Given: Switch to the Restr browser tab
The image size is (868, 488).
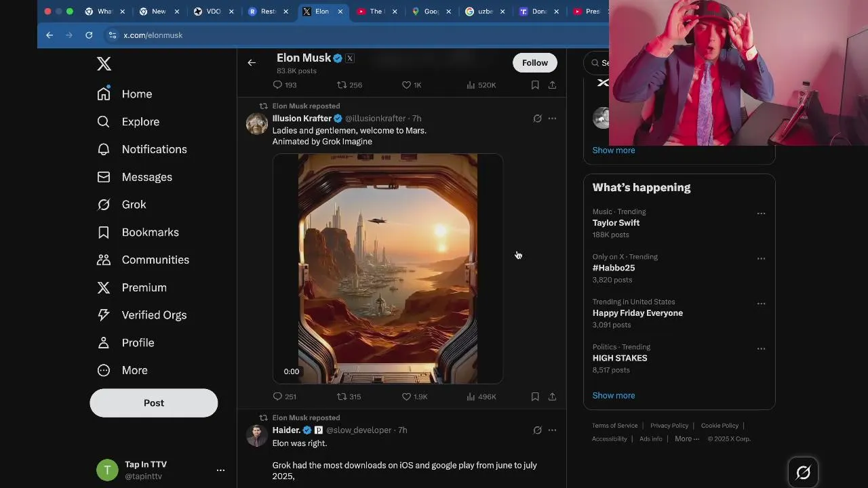Looking at the screenshot, I should [268, 12].
